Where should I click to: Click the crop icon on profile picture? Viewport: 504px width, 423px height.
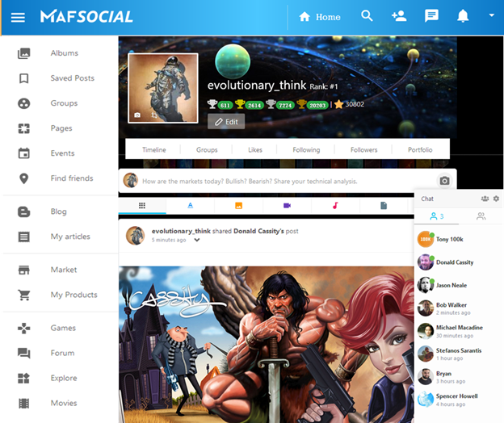[x=154, y=115]
